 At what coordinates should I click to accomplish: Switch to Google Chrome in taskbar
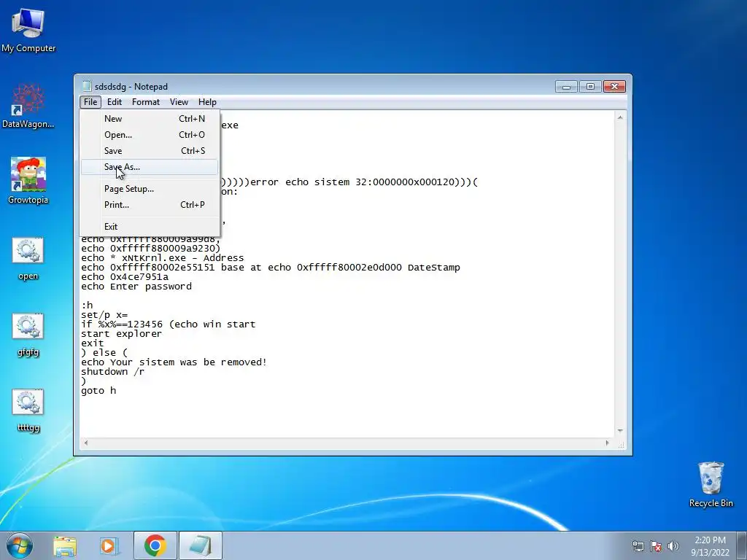pyautogui.click(x=155, y=545)
